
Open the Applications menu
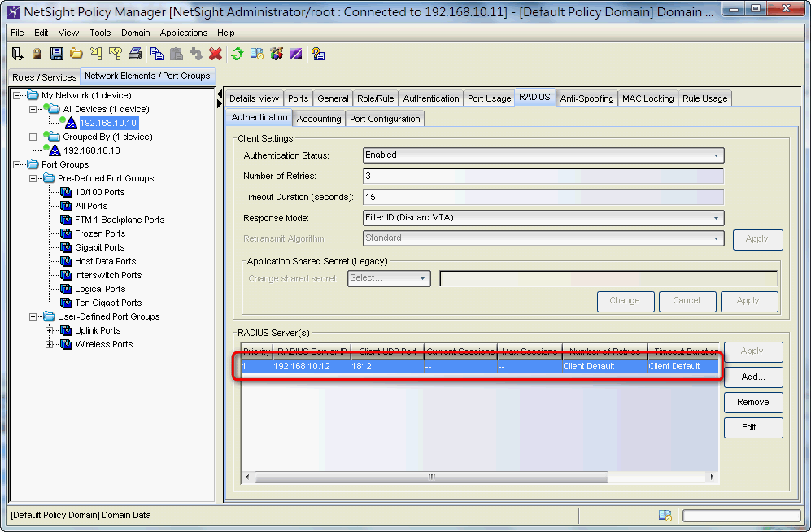coord(184,33)
